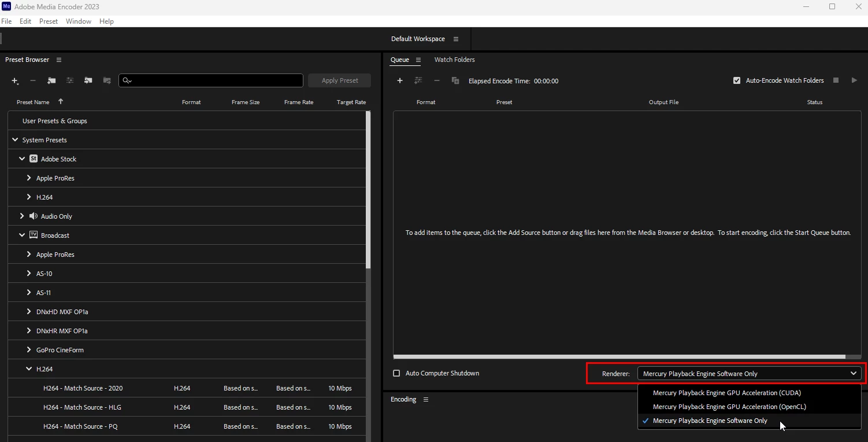Viewport: 868px width, 442px height.
Task: Open Default Workspace menu icon
Action: click(456, 39)
